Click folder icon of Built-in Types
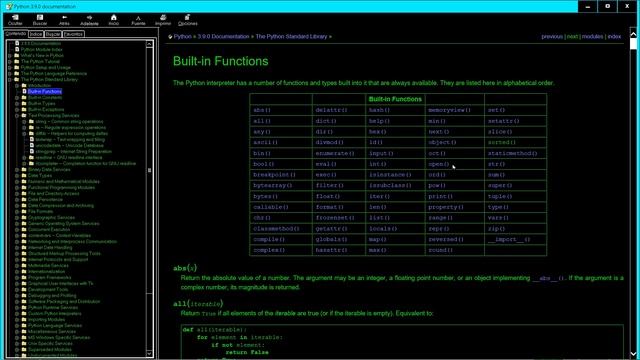640x360 pixels. tap(24, 104)
